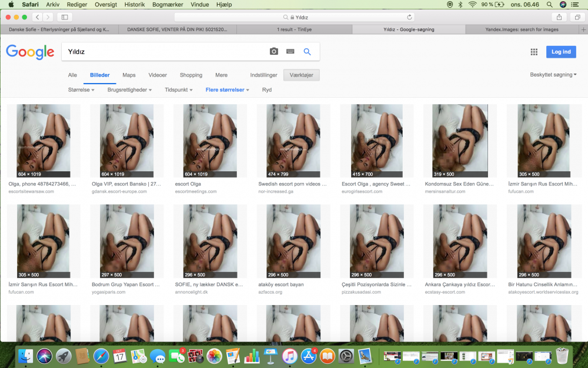Add a new Safari tab
The height and width of the screenshot is (368, 588).
tap(583, 29)
